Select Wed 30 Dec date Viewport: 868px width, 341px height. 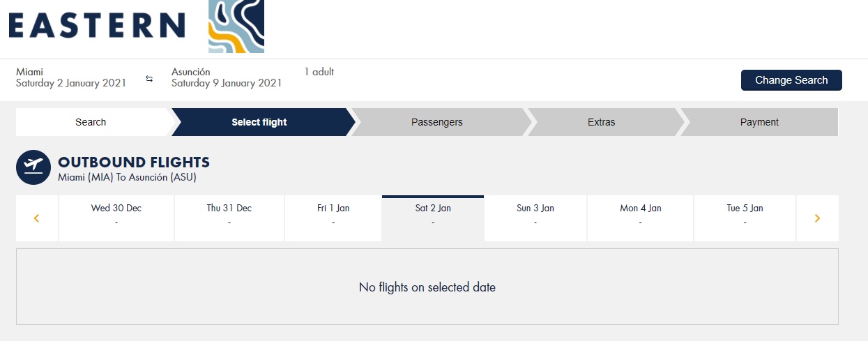click(116, 218)
